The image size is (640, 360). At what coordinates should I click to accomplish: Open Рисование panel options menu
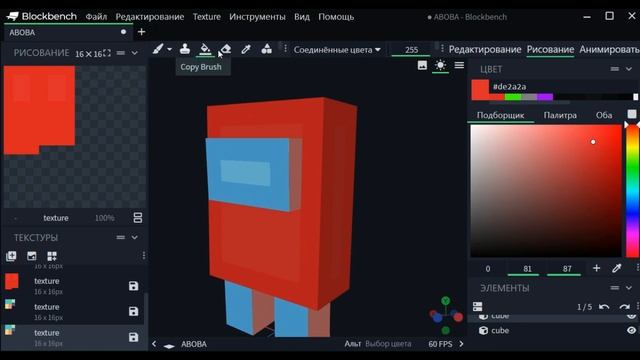[121, 53]
